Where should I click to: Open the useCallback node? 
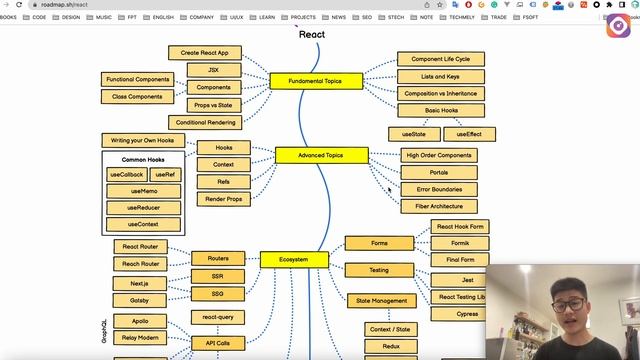click(x=127, y=174)
